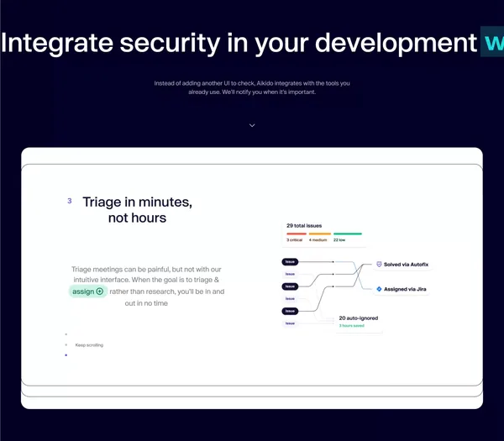Viewport: 504px width, 441px height.
Task: Click the purple step number 3
Action: tap(70, 201)
